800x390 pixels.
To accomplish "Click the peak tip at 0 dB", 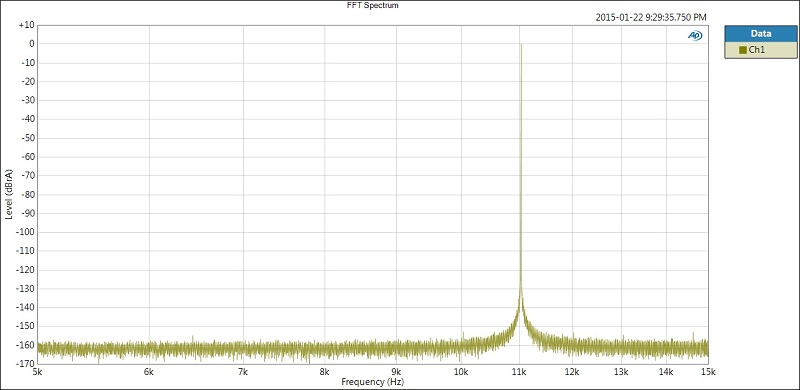I will click(x=521, y=44).
